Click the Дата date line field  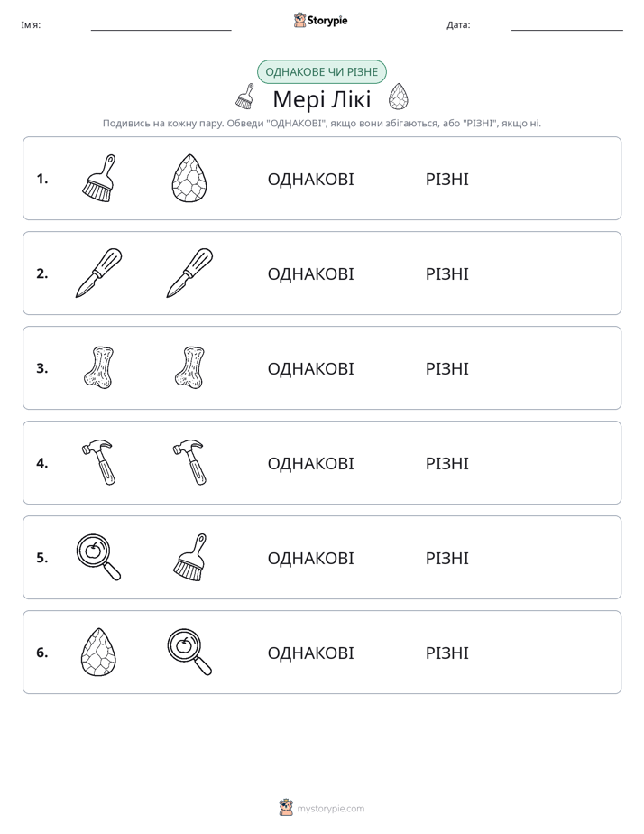point(567,25)
